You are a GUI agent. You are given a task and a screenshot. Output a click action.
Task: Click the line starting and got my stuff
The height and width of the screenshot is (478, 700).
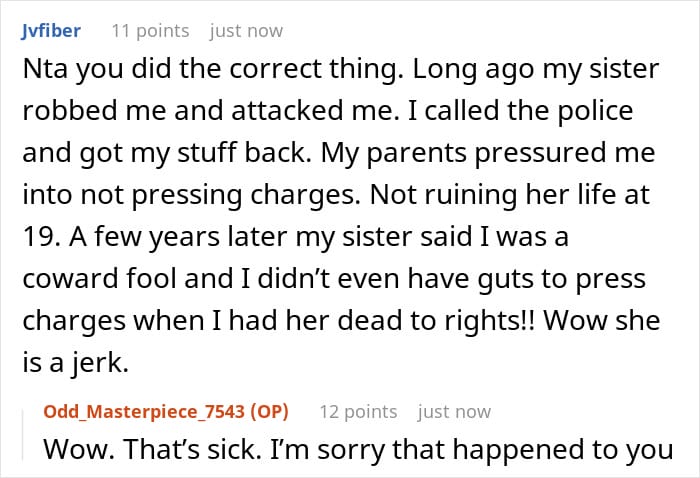339,153
